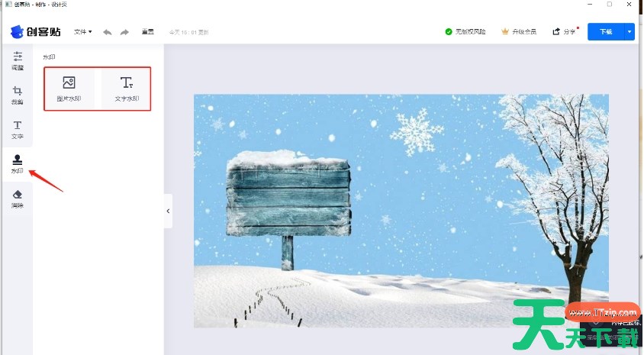Click the 水印 panel heading
Image resolution: width=644 pixels, height=355 pixels.
(x=49, y=57)
